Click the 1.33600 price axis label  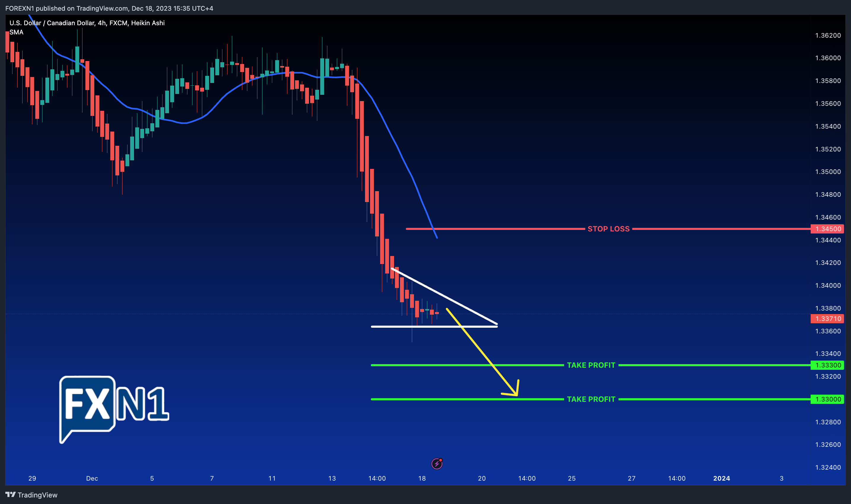coord(828,331)
